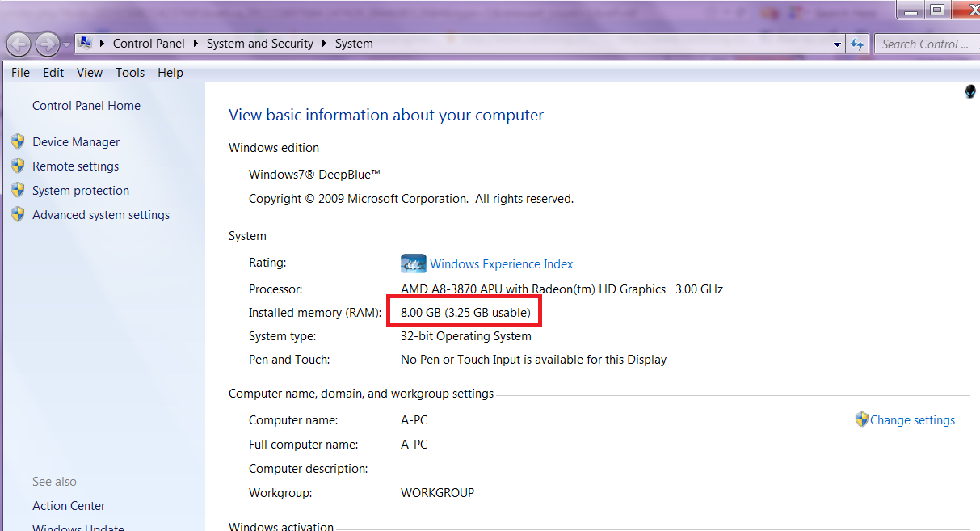Viewport: 980px width, 531px height.
Task: Open the Tools menu
Action: (130, 73)
